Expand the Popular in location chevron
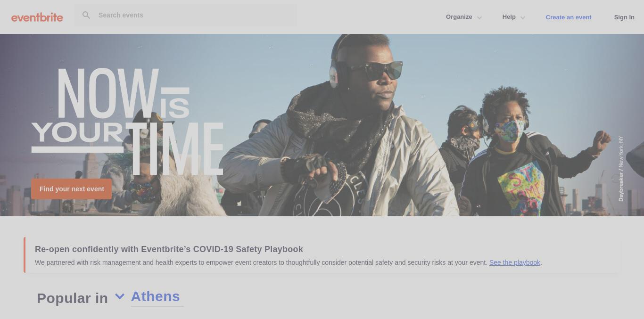 [120, 296]
